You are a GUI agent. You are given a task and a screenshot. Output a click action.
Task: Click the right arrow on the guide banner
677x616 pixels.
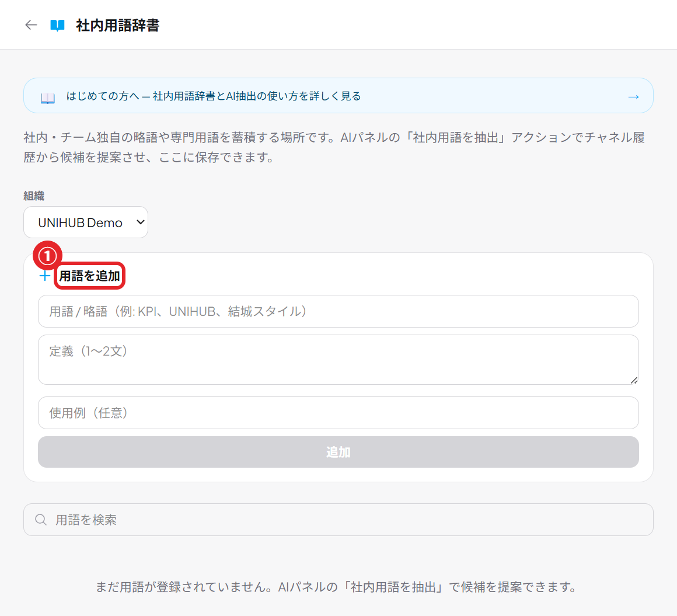pos(633,97)
